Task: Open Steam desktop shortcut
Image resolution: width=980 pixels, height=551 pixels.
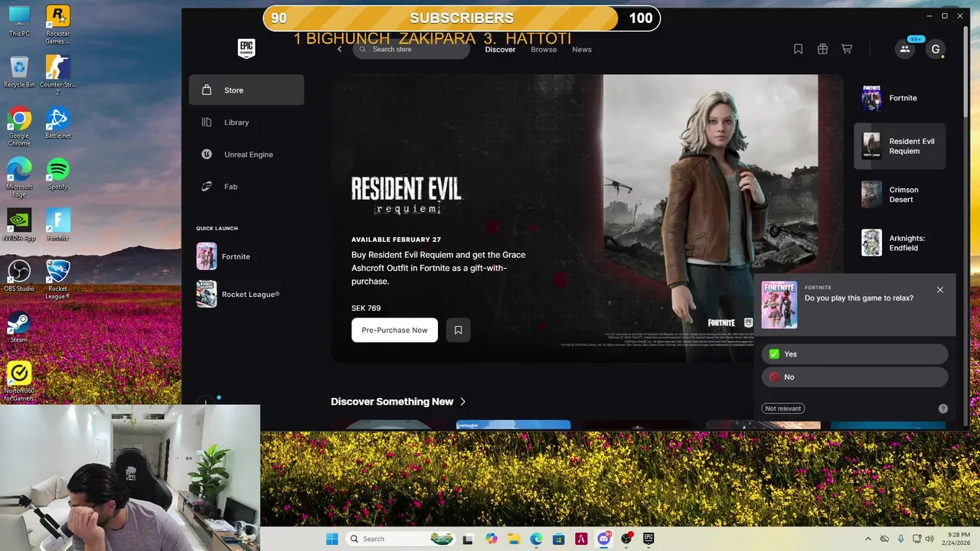Action: [x=19, y=327]
